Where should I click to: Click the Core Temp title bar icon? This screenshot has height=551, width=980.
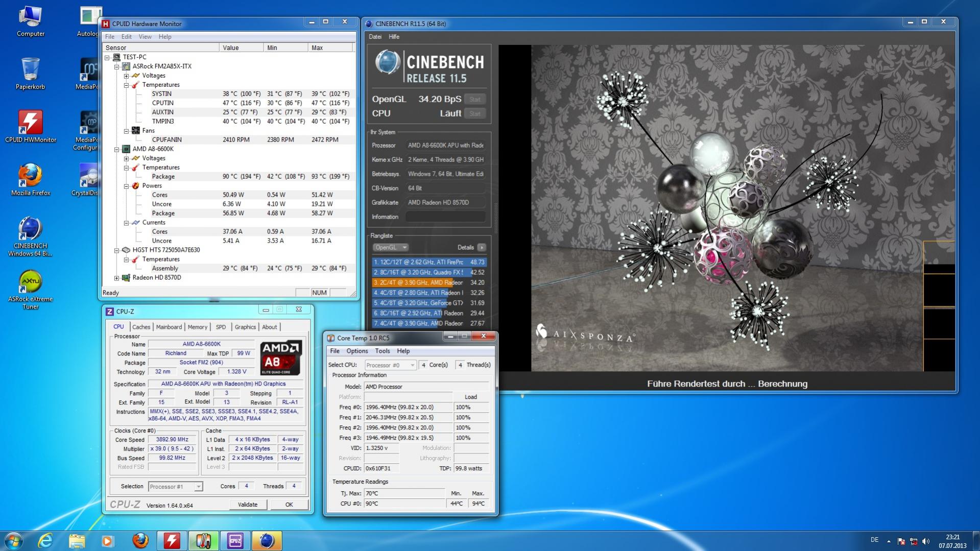331,338
